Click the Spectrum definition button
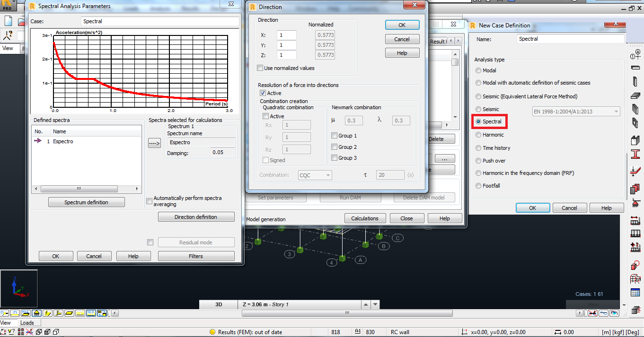The width and height of the screenshot is (644, 337). tap(86, 202)
